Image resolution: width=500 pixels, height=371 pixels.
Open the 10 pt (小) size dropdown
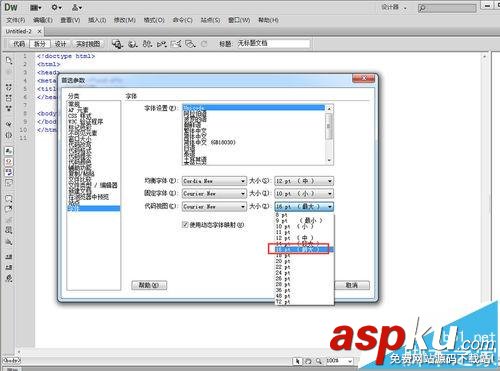[x=304, y=194]
